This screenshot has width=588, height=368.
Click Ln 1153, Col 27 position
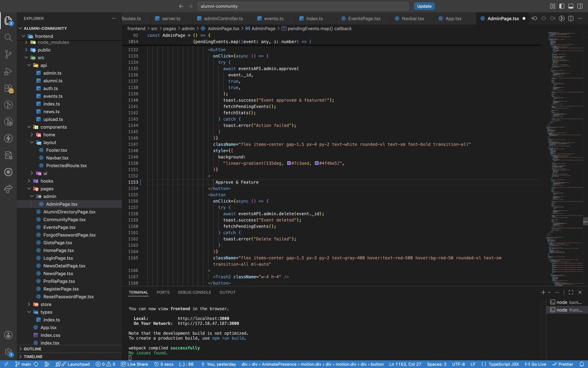pos(405,364)
